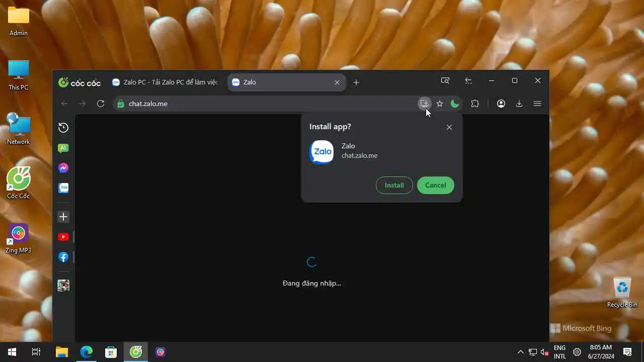Click Cốc Cốc taskbar button
The width and height of the screenshot is (644, 362).
136,352
